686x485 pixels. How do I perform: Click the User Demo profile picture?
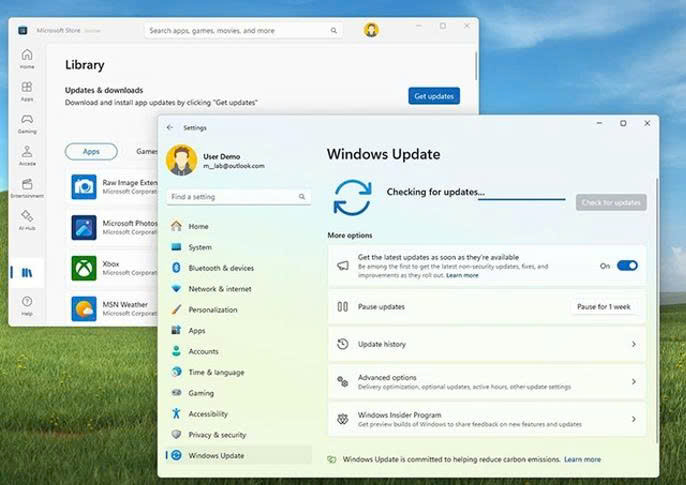(x=181, y=160)
